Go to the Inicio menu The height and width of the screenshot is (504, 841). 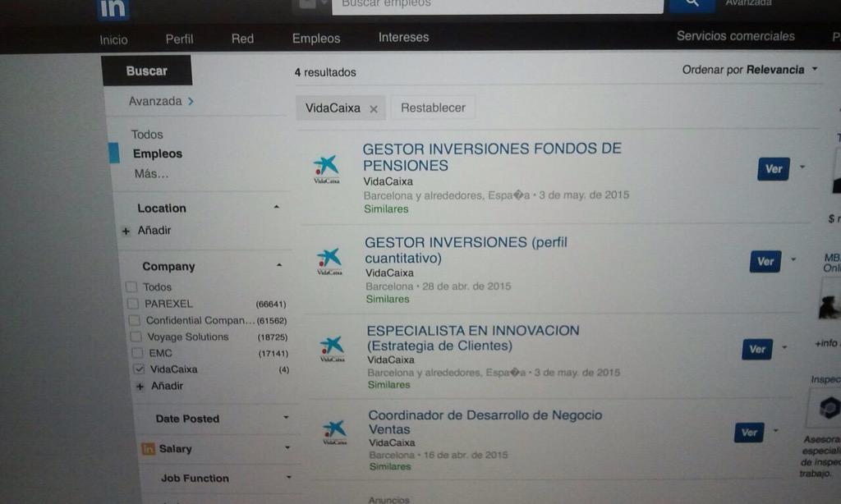click(x=113, y=39)
